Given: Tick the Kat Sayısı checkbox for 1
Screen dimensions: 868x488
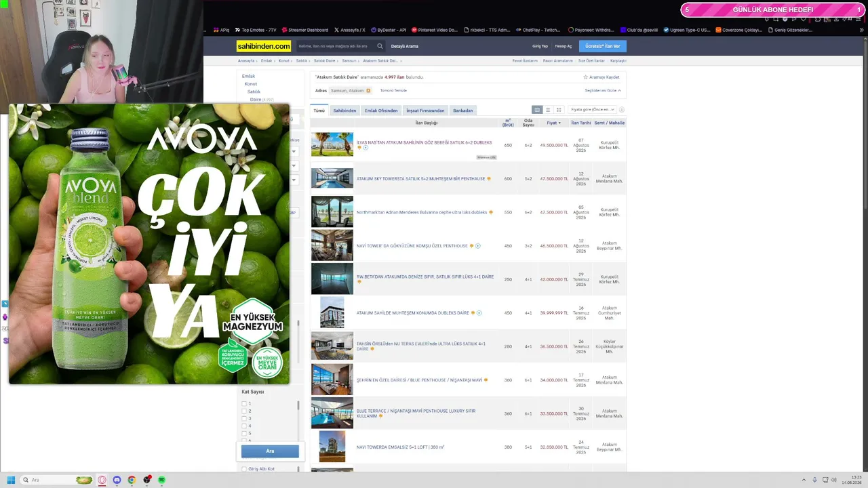Looking at the screenshot, I should pyautogui.click(x=244, y=403).
